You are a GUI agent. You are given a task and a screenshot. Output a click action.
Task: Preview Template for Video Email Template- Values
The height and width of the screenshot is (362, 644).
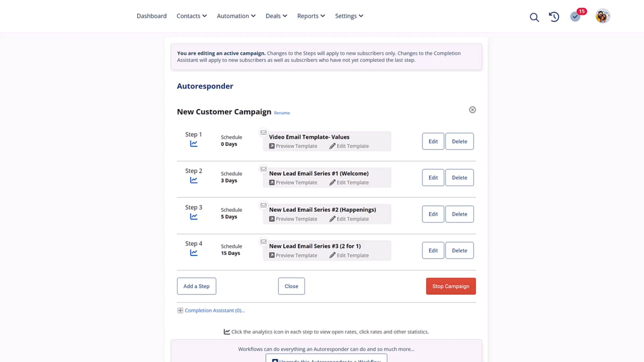293,146
